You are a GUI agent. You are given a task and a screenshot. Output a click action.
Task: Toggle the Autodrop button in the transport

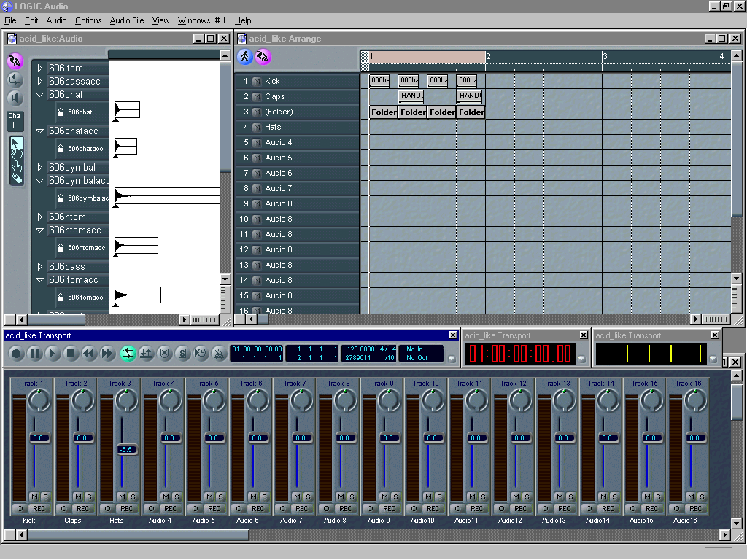[x=146, y=354]
